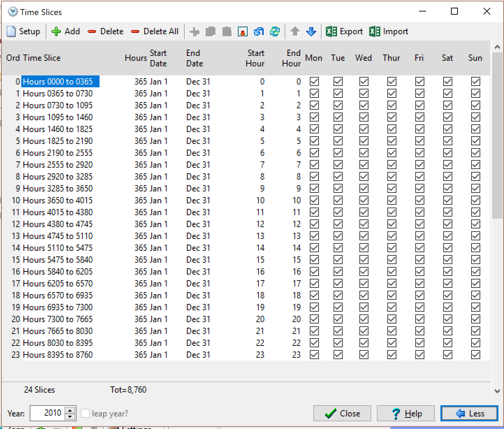Click start hour 17 cell
Image resolution: width=504 pixels, height=429 pixels.
(x=260, y=283)
